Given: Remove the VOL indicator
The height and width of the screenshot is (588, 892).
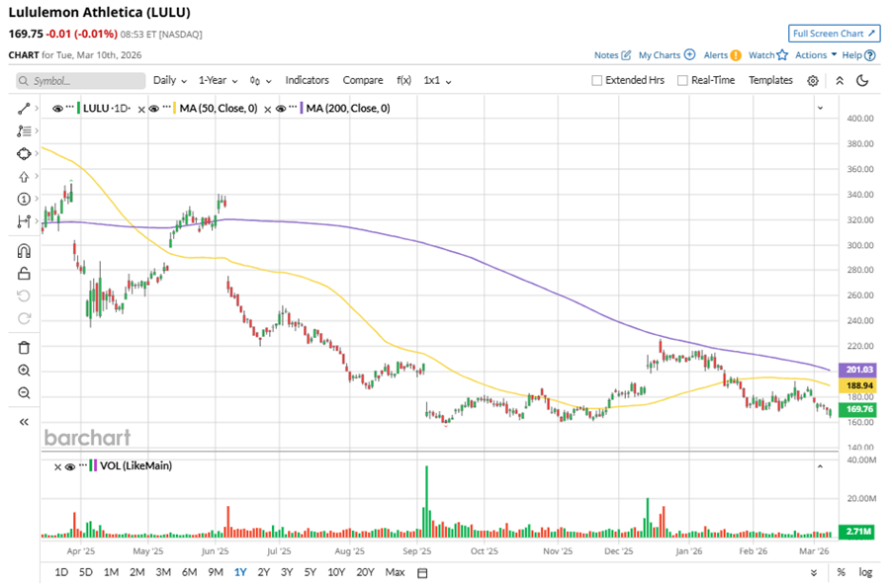Looking at the screenshot, I should coord(57,466).
